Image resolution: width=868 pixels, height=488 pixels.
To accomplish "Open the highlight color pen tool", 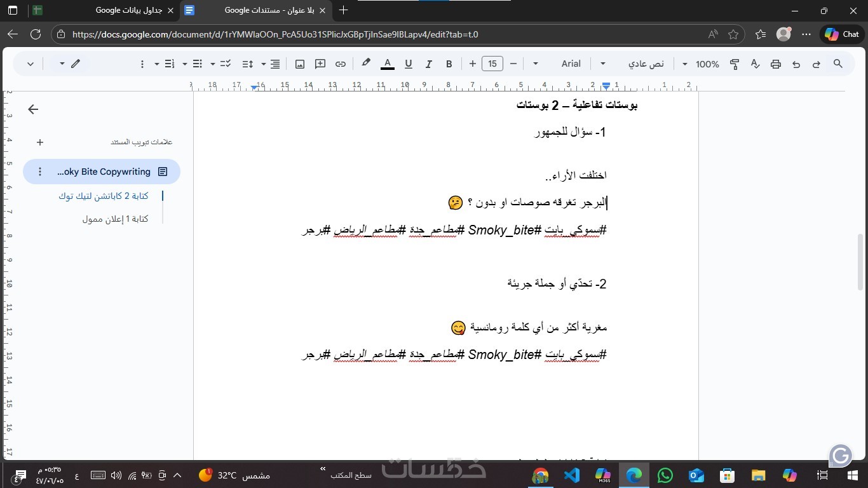I will tap(366, 63).
